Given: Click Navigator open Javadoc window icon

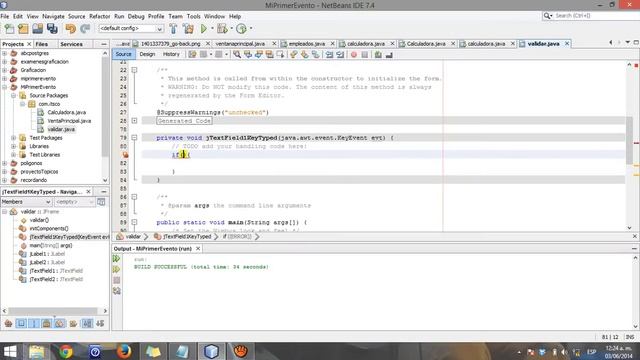Looking at the screenshot, I should [101, 202].
